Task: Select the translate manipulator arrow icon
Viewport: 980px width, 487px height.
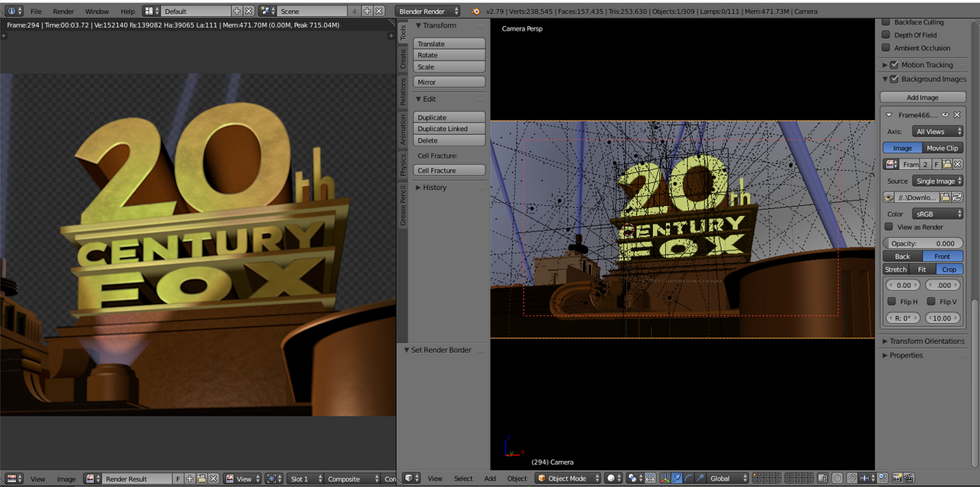Action: click(x=678, y=479)
